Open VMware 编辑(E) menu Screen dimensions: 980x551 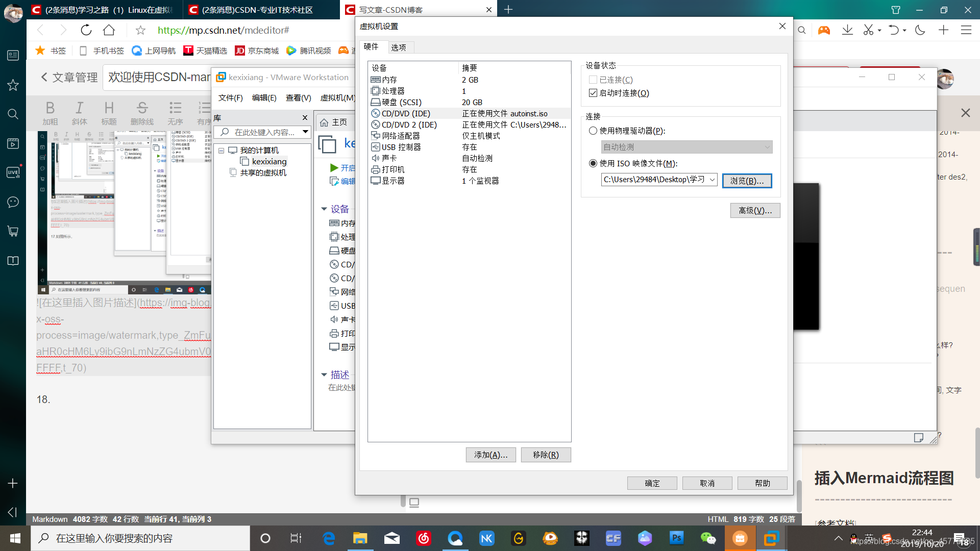[x=264, y=98]
